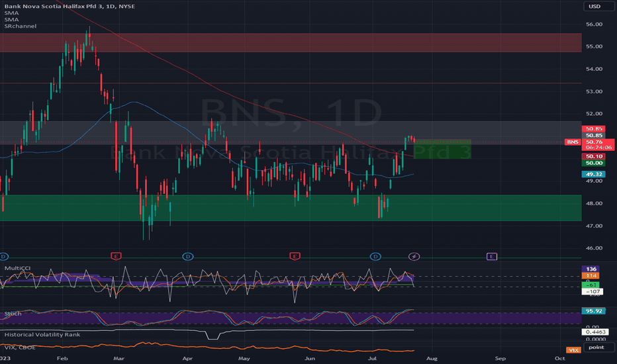Click the current price 50.76 label

pos(594,142)
